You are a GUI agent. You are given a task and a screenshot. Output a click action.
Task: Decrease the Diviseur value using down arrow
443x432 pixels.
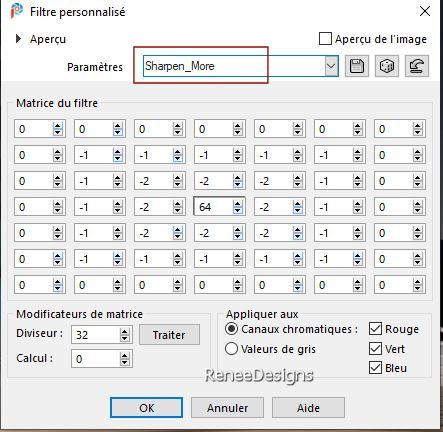(125, 338)
